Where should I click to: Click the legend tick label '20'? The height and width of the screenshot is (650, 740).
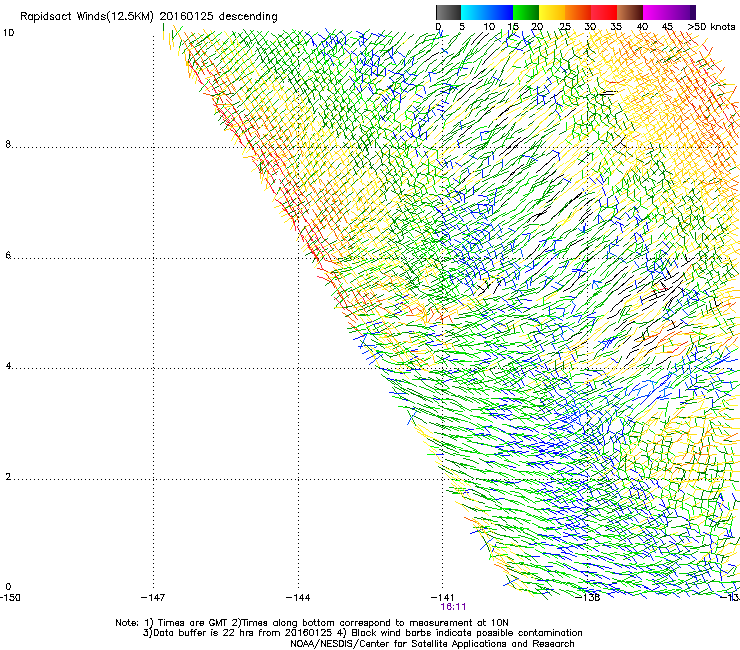pyautogui.click(x=537, y=27)
